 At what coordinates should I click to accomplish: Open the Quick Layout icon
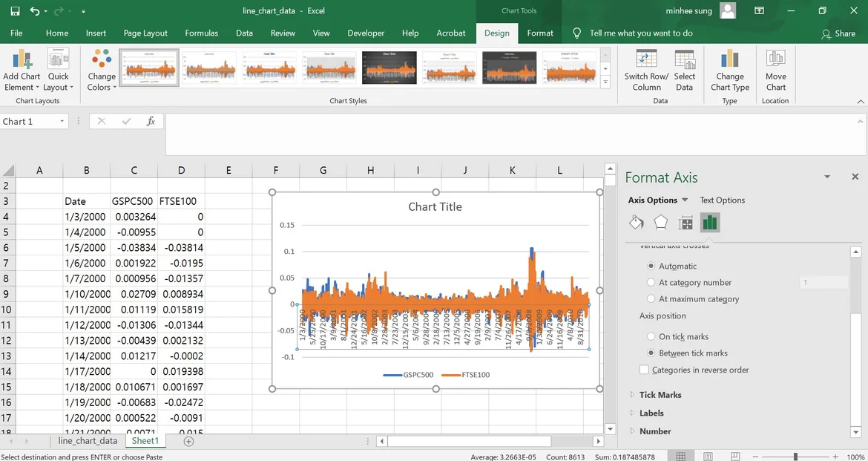pyautogui.click(x=58, y=59)
